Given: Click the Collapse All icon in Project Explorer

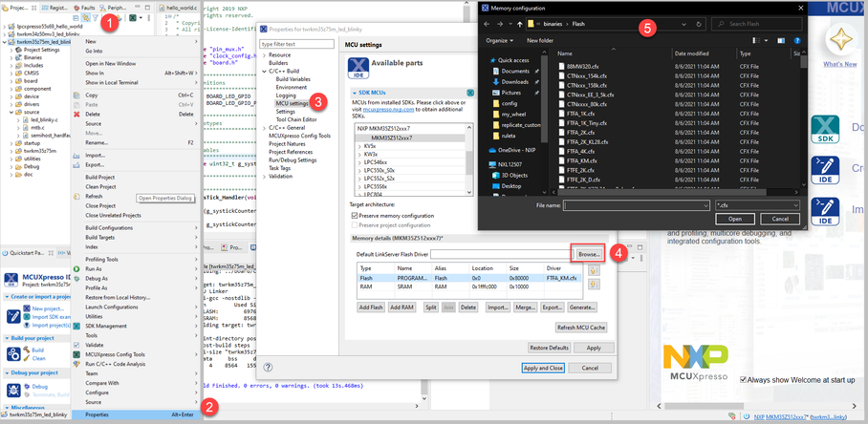Looking at the screenshot, I should click(x=76, y=18).
